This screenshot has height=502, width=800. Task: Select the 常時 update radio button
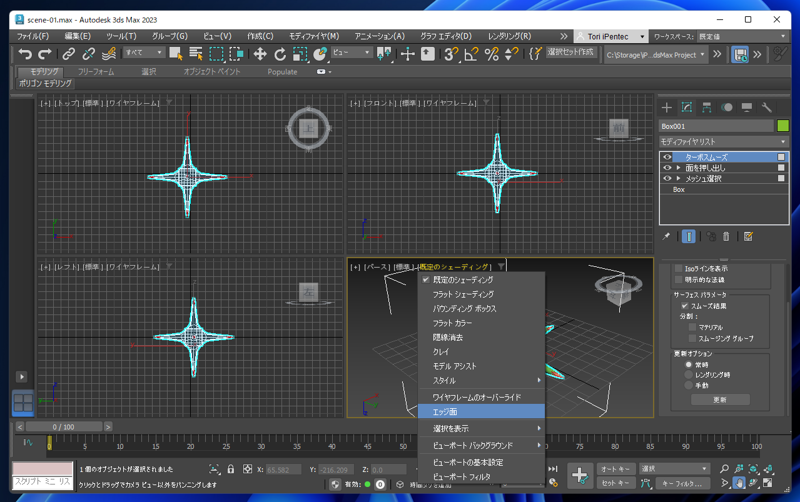coord(688,364)
